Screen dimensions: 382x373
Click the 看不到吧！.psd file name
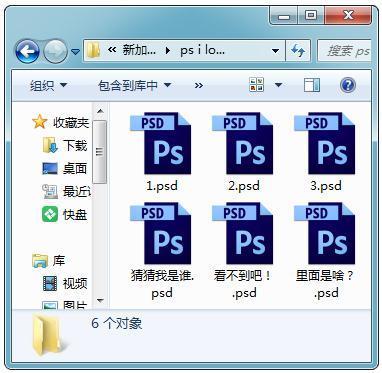tap(244, 285)
